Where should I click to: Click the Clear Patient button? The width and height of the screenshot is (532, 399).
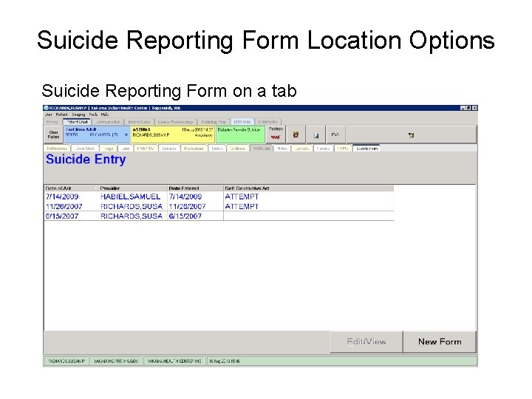coord(53,134)
